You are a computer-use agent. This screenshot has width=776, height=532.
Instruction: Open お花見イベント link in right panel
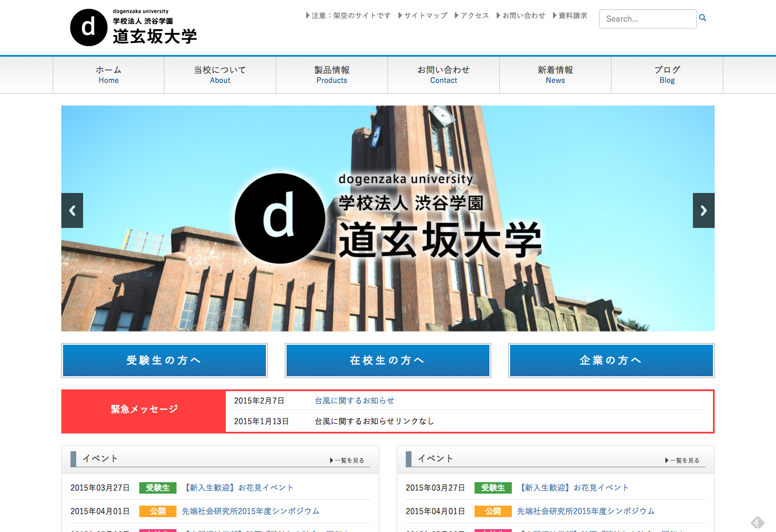(573, 487)
